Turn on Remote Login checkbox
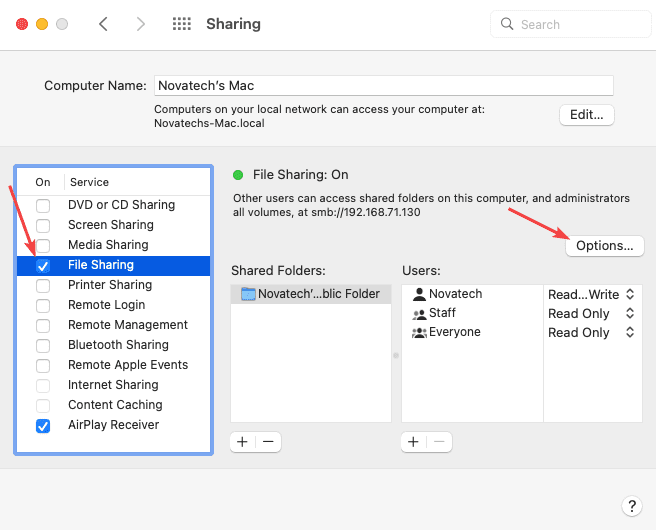 (43, 305)
